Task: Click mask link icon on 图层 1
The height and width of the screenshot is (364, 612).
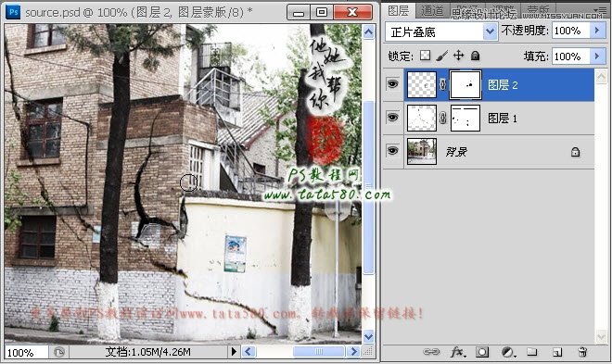Action: point(443,118)
